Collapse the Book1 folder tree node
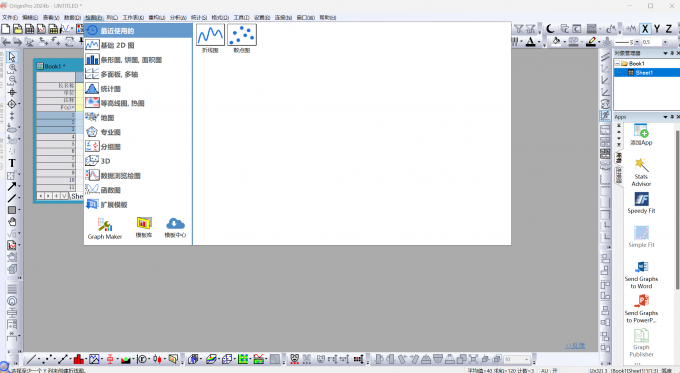 pyautogui.click(x=618, y=63)
